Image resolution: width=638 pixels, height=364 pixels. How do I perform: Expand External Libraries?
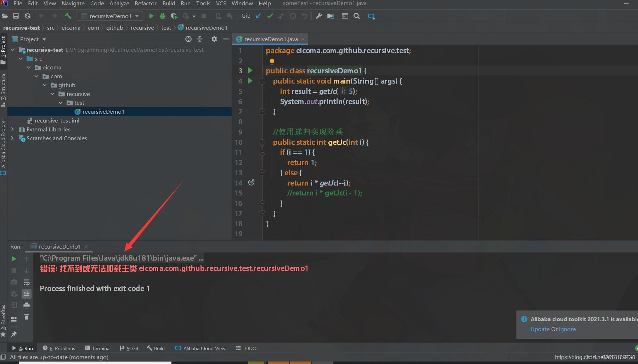[13, 129]
